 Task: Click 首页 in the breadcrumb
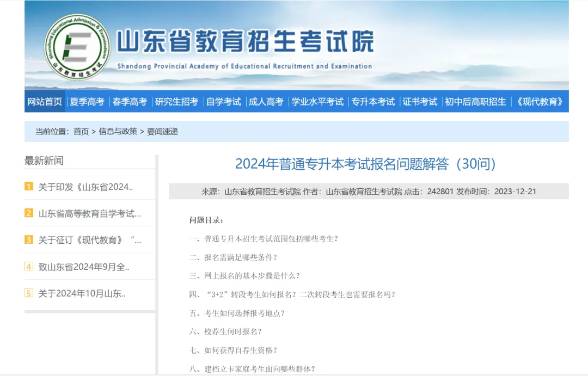point(81,131)
